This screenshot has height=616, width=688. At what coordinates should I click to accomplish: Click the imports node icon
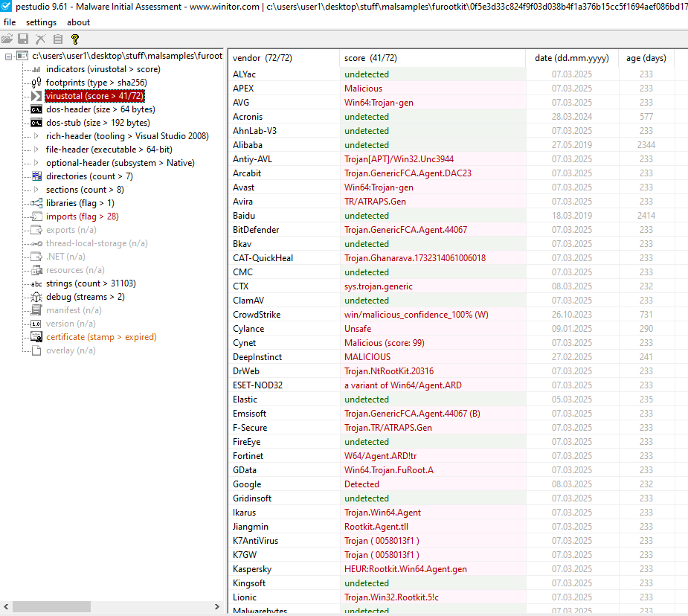click(x=37, y=216)
